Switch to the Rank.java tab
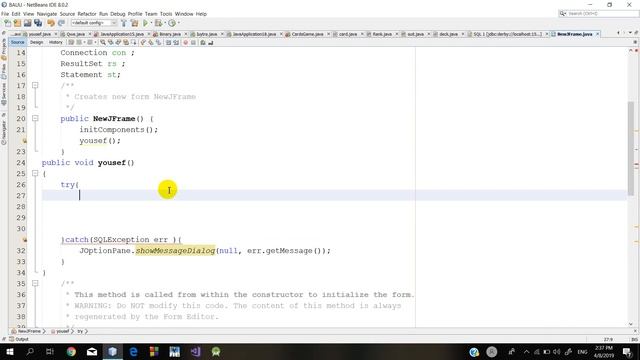 click(382, 34)
